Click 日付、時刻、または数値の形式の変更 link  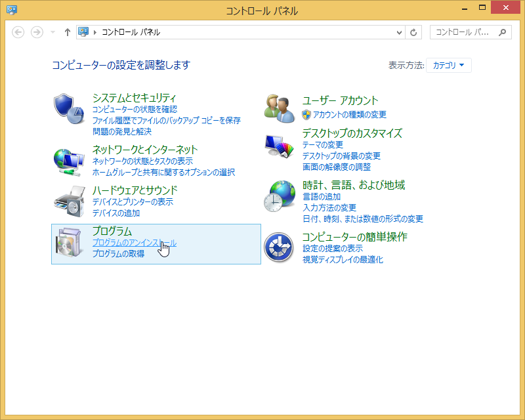363,219
